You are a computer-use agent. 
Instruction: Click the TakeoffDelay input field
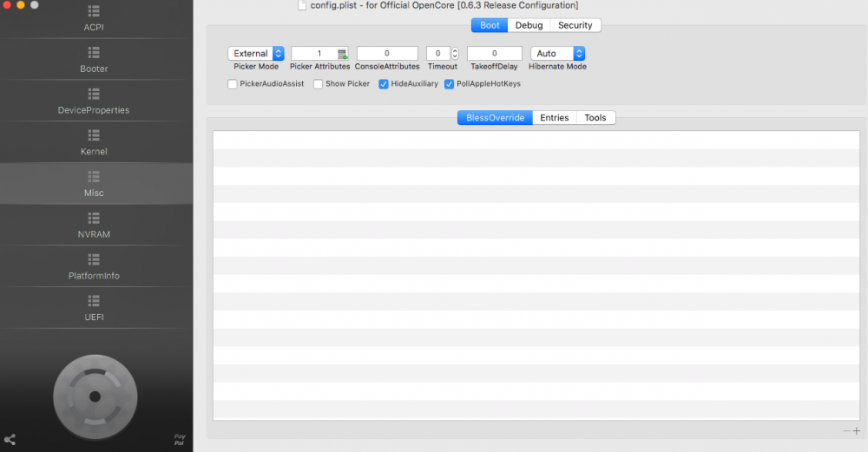pyautogui.click(x=495, y=54)
